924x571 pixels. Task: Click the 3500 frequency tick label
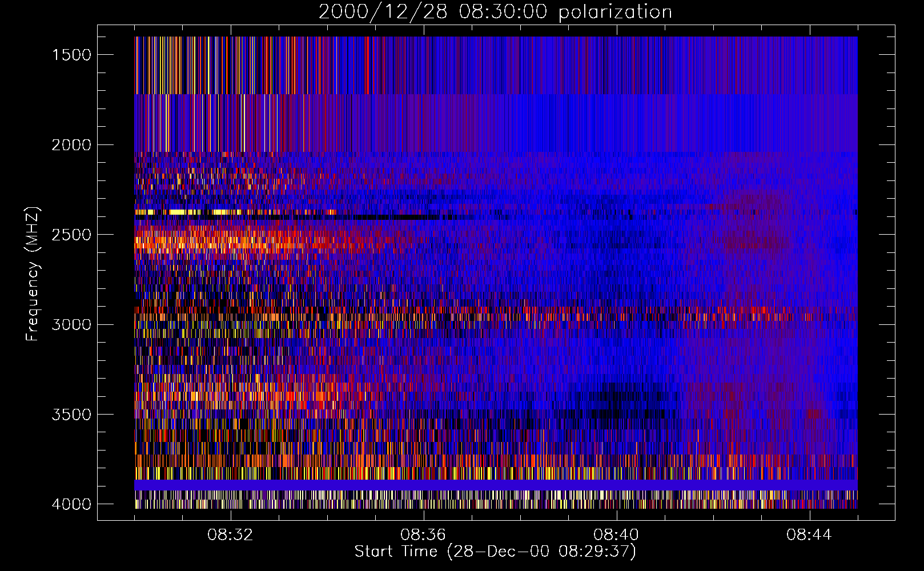71,415
